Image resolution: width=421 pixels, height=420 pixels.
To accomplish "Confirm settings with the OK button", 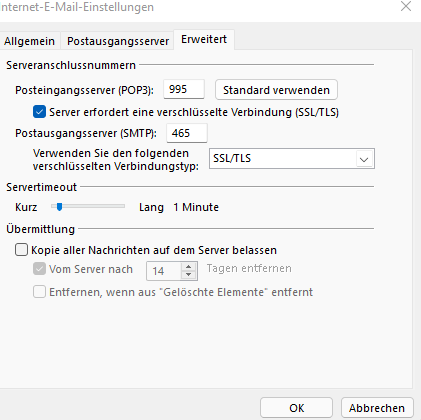I will (296, 408).
